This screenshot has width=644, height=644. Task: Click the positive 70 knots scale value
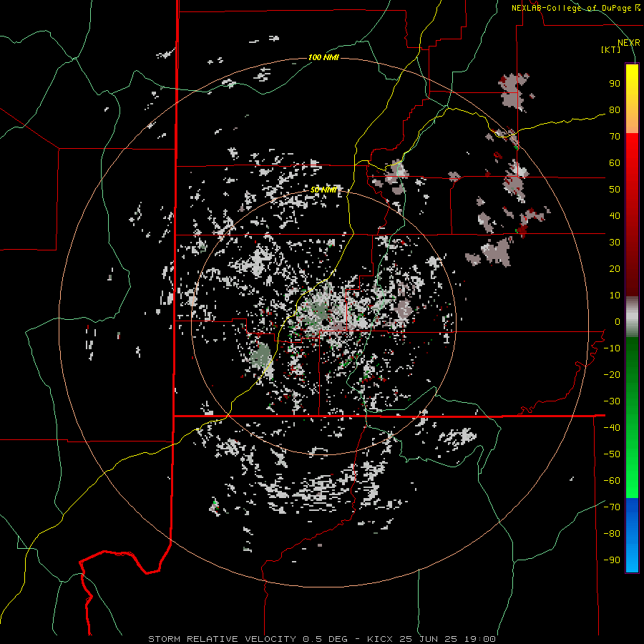615,137
